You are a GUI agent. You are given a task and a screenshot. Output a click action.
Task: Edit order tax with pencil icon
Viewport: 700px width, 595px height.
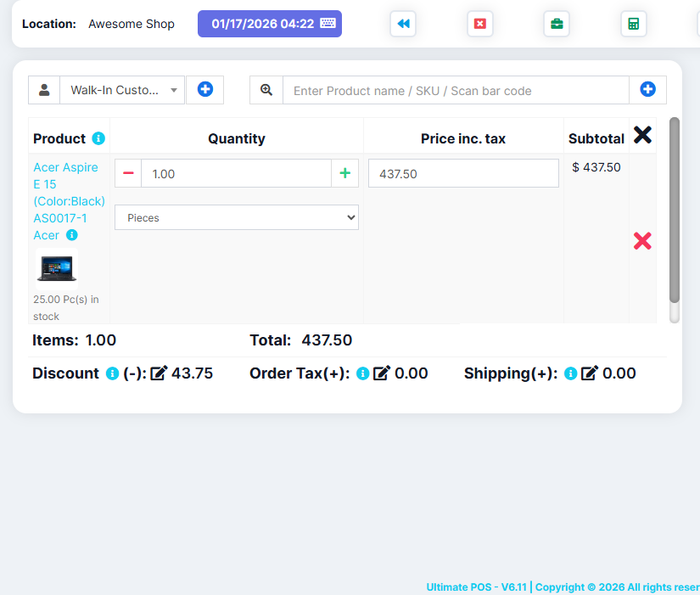[x=382, y=373]
